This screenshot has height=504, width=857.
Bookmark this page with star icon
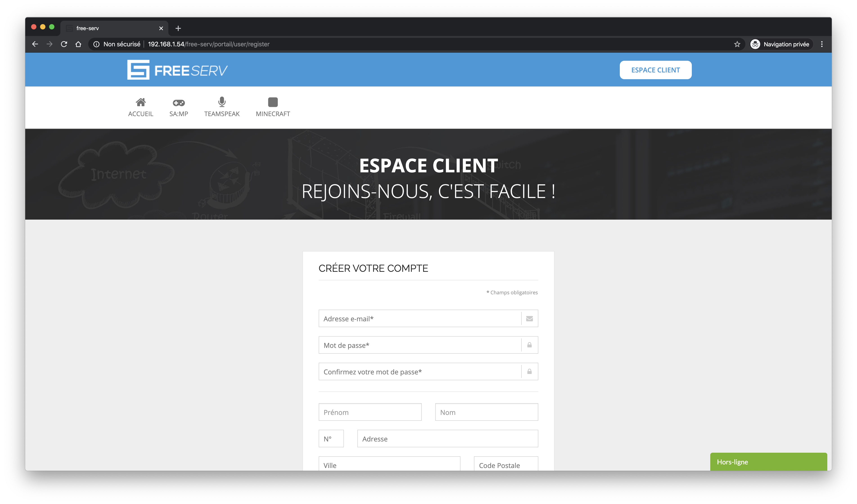pos(737,44)
